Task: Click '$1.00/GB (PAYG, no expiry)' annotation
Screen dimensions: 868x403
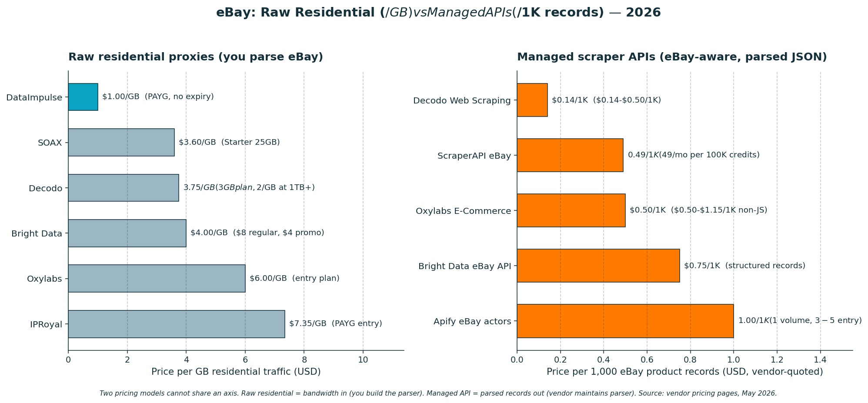Action: (x=158, y=97)
